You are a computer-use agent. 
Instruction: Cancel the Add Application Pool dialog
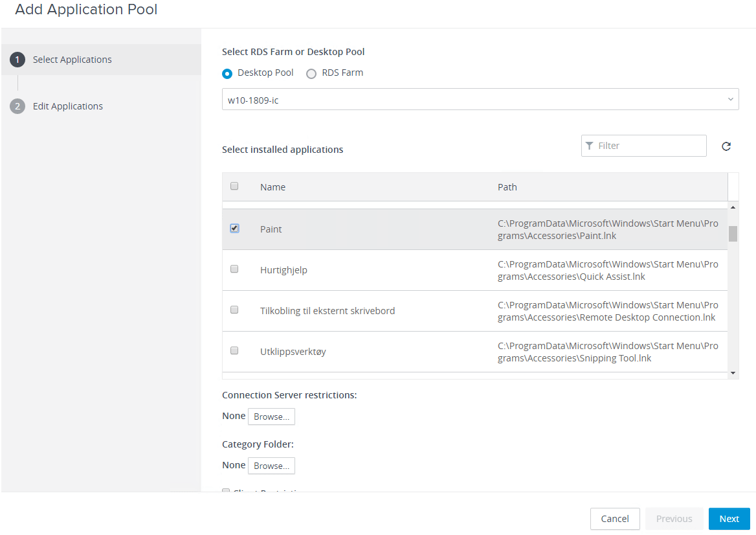(x=615, y=519)
